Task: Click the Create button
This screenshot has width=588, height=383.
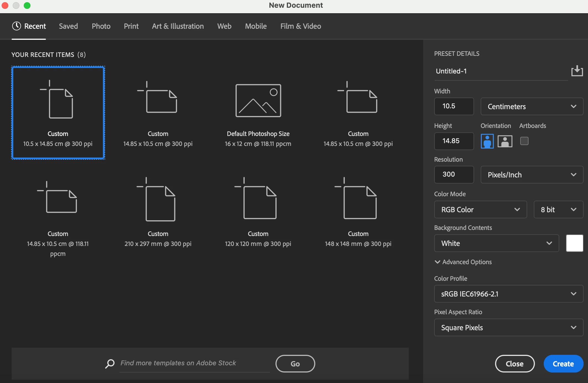Action: point(563,364)
